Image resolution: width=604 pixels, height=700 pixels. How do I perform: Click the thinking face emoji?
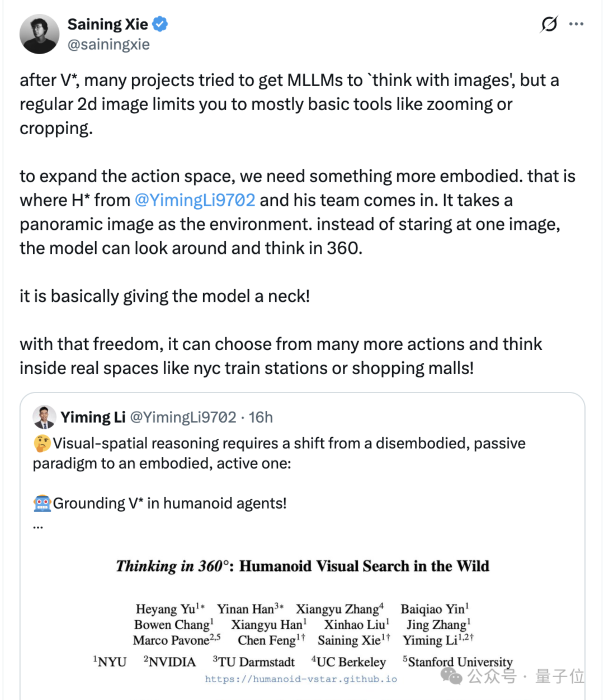pos(42,443)
